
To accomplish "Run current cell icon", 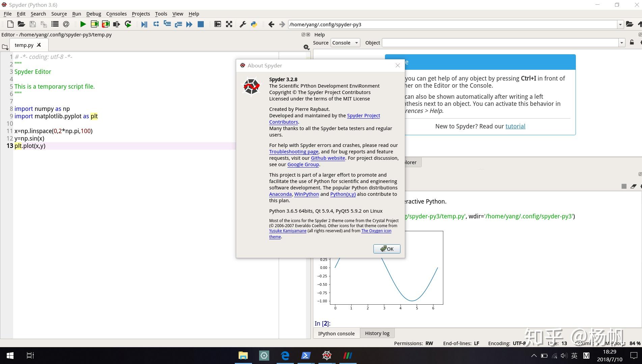I will click(94, 24).
